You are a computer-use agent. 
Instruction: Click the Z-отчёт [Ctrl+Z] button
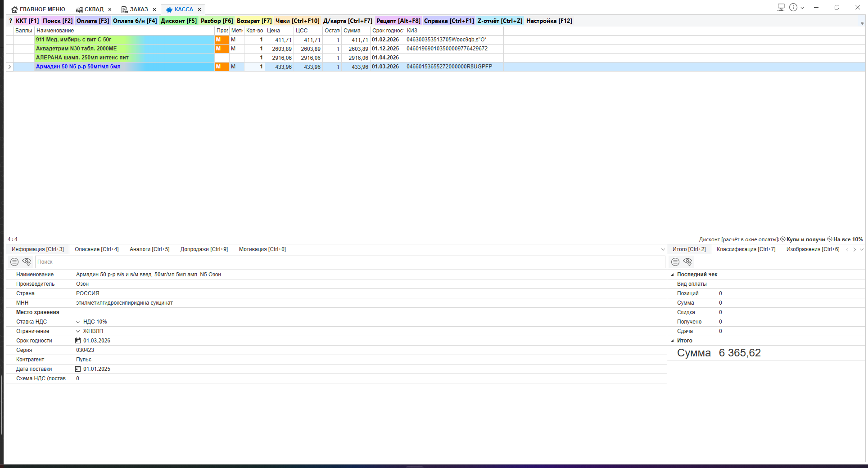coord(500,21)
